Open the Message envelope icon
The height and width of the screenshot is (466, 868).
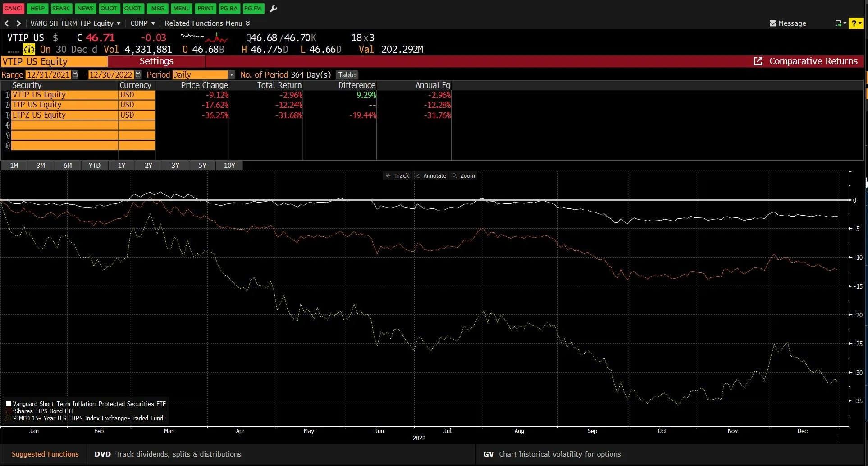click(x=772, y=23)
